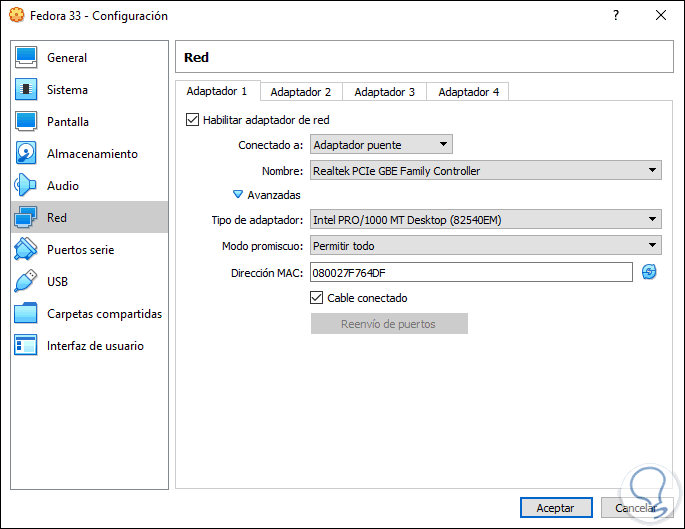Open the Pantalla display icon
This screenshot has width=685, height=529.
coord(27,122)
